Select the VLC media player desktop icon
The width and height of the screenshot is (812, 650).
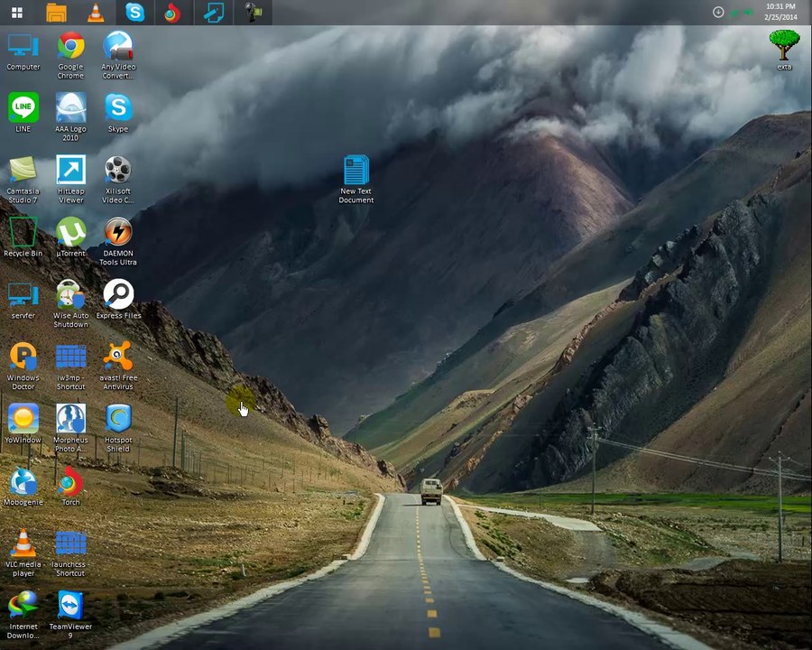point(23,552)
